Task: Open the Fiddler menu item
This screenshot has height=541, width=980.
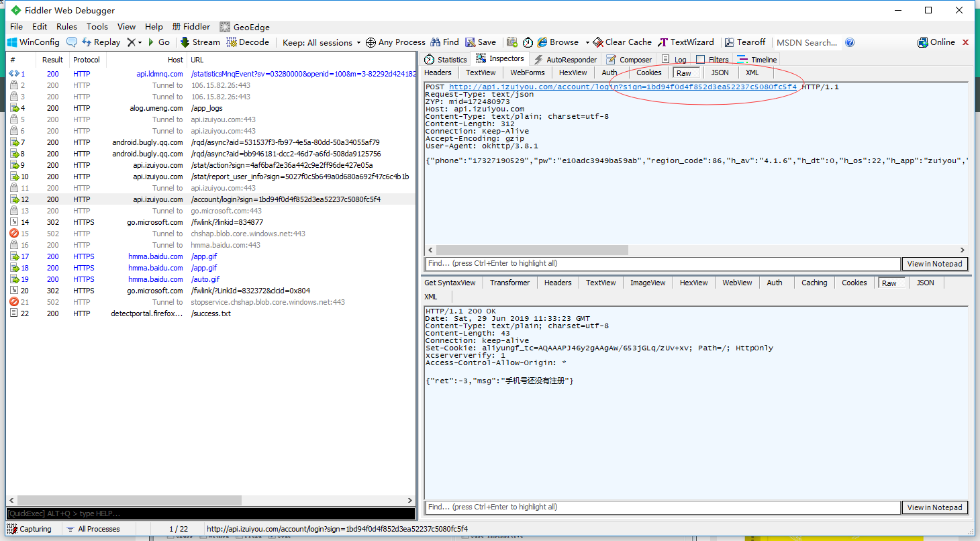Action: pyautogui.click(x=191, y=27)
